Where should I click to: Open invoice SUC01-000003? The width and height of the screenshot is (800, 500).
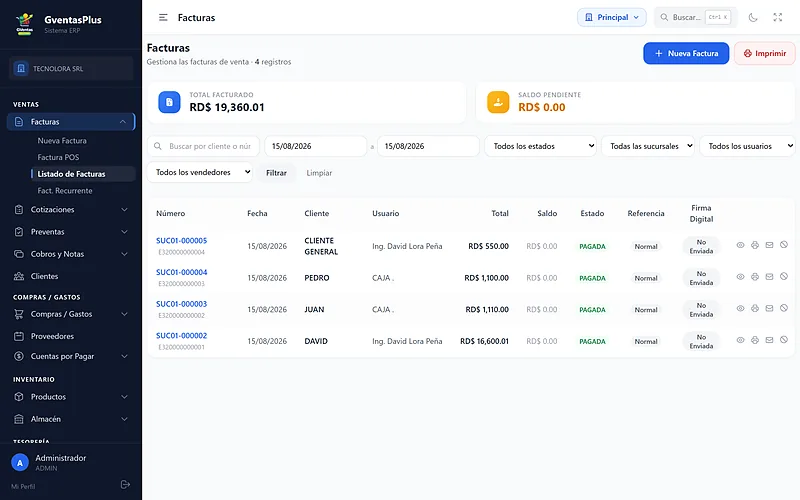coord(182,304)
